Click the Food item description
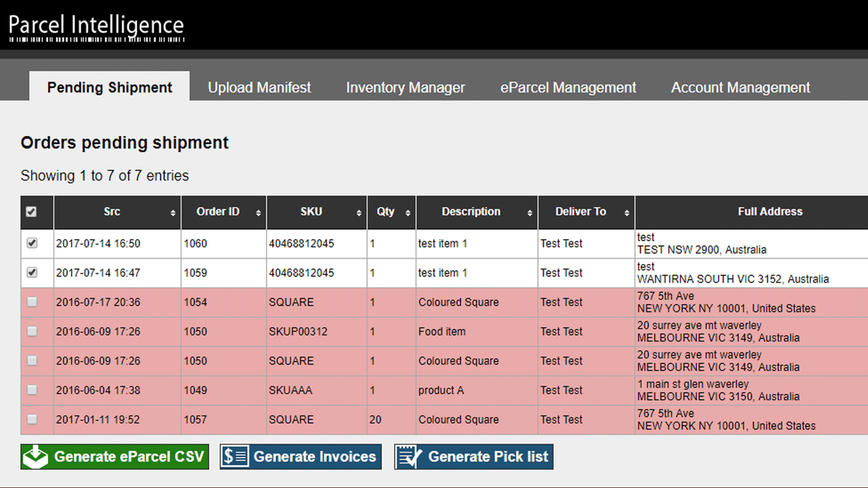The image size is (868, 488). click(442, 331)
